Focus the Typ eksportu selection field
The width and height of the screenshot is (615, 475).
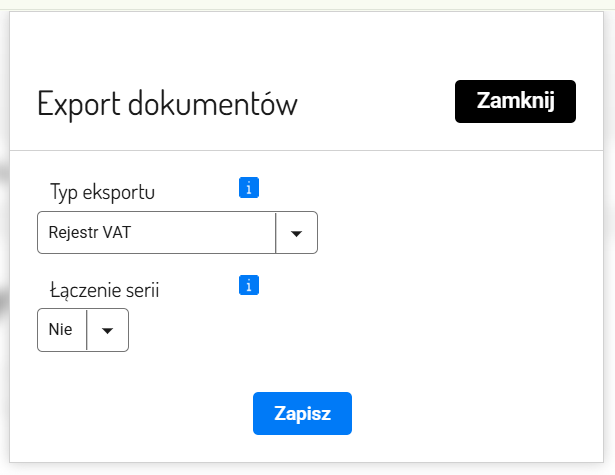tap(156, 233)
